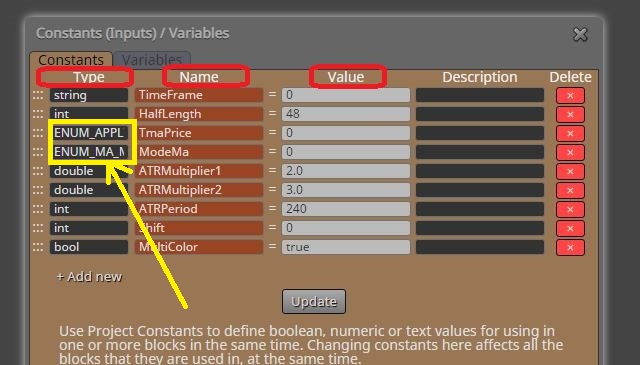The image size is (640, 365).
Task: Click the TmaPrice value field
Action: 346,133
